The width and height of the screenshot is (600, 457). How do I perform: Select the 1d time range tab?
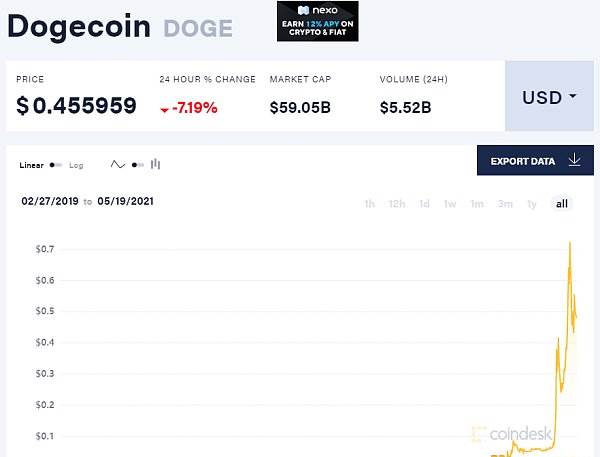click(x=424, y=204)
